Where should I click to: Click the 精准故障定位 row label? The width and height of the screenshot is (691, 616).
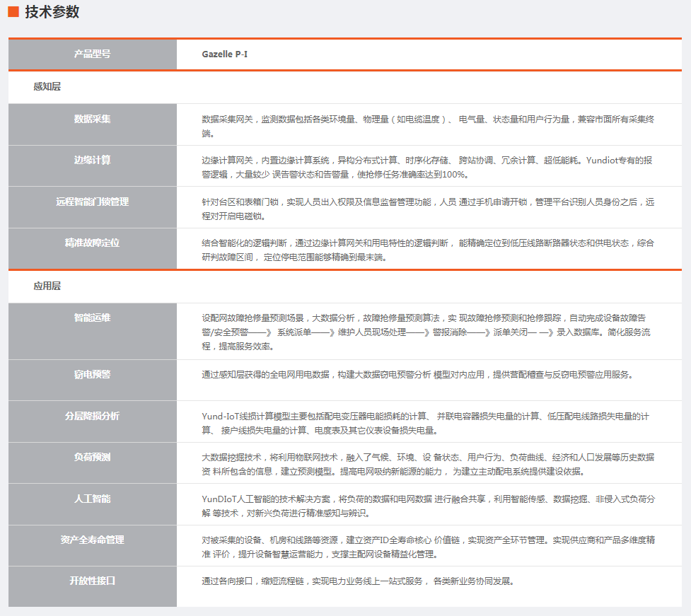click(x=93, y=243)
